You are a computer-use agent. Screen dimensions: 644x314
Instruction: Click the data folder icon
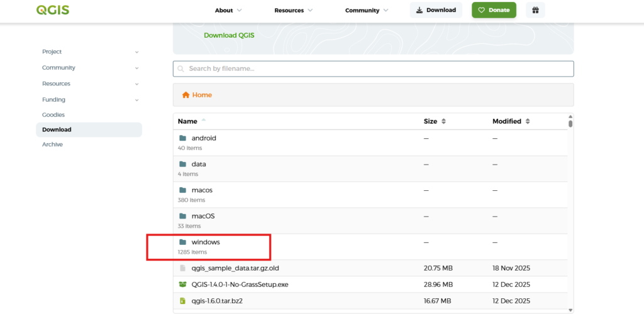[182, 164]
